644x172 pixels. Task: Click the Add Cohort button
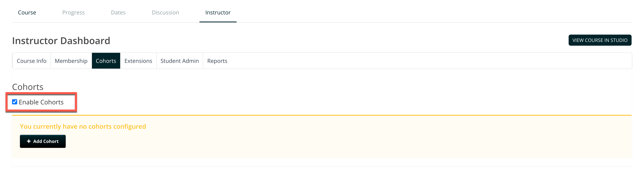[x=43, y=142]
